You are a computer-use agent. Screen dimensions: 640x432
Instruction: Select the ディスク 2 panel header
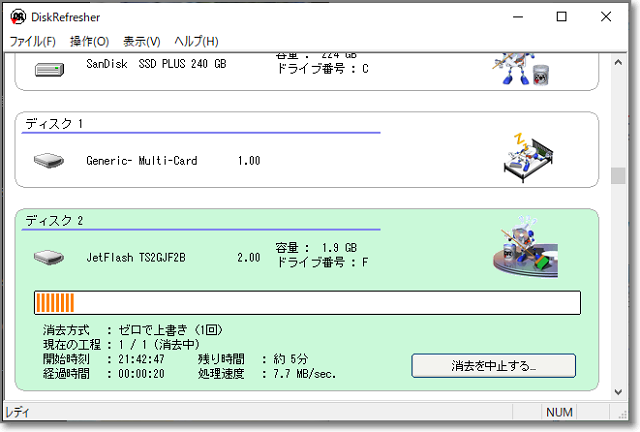[54, 220]
